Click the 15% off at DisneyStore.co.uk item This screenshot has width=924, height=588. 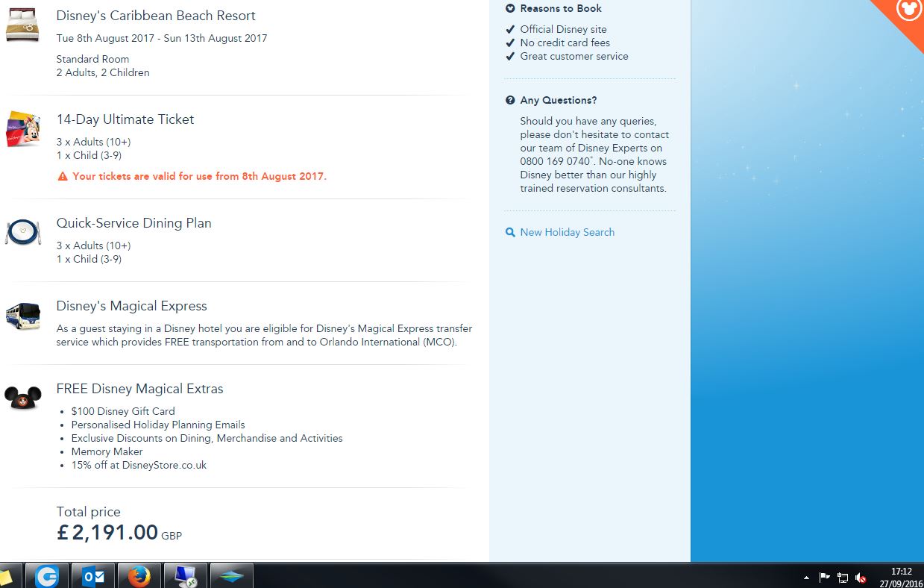[x=139, y=465]
